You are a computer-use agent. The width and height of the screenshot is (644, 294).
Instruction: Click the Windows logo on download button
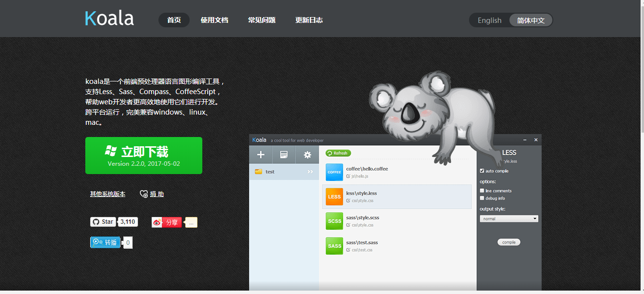(111, 151)
